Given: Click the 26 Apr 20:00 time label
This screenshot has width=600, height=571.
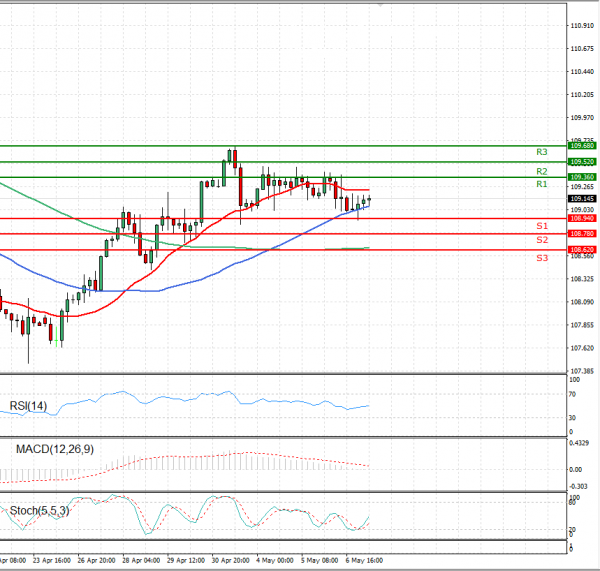Looking at the screenshot, I should click(x=96, y=560).
